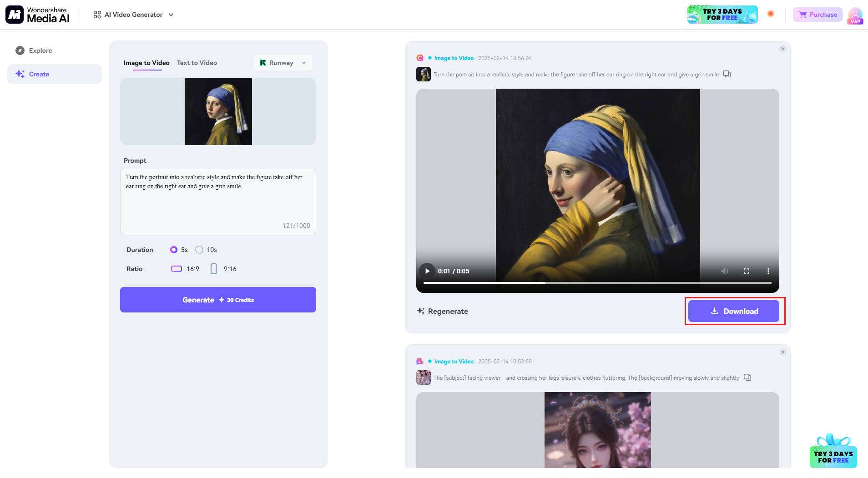Viewport: 868px width, 478px height.
Task: Switch to the Image to Video tab
Action: click(146, 63)
